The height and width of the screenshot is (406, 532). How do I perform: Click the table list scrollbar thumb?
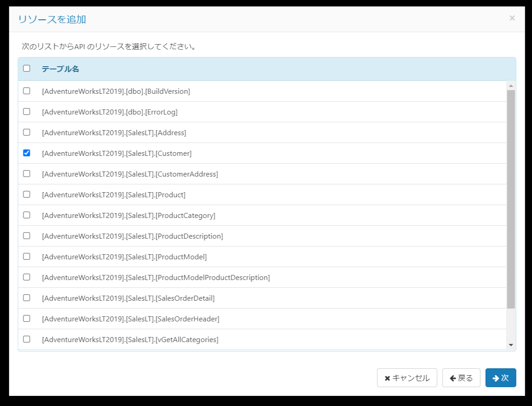pyautogui.click(x=511, y=199)
